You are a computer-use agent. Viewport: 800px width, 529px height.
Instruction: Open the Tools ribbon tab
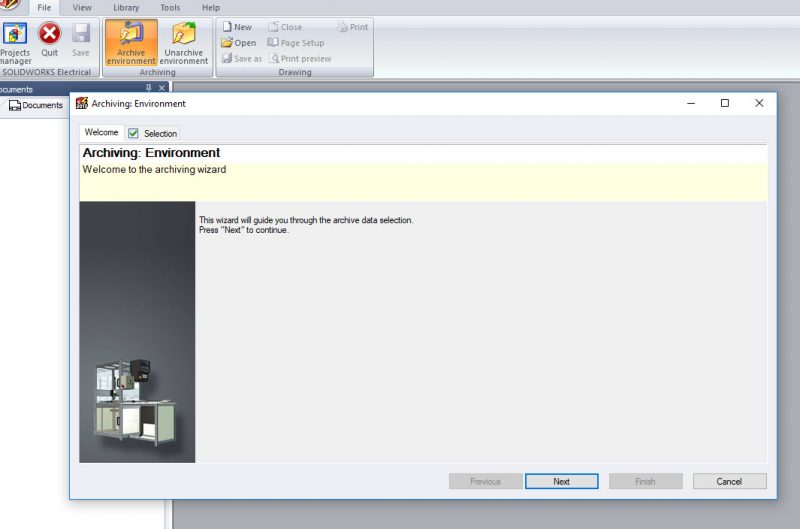[x=170, y=8]
